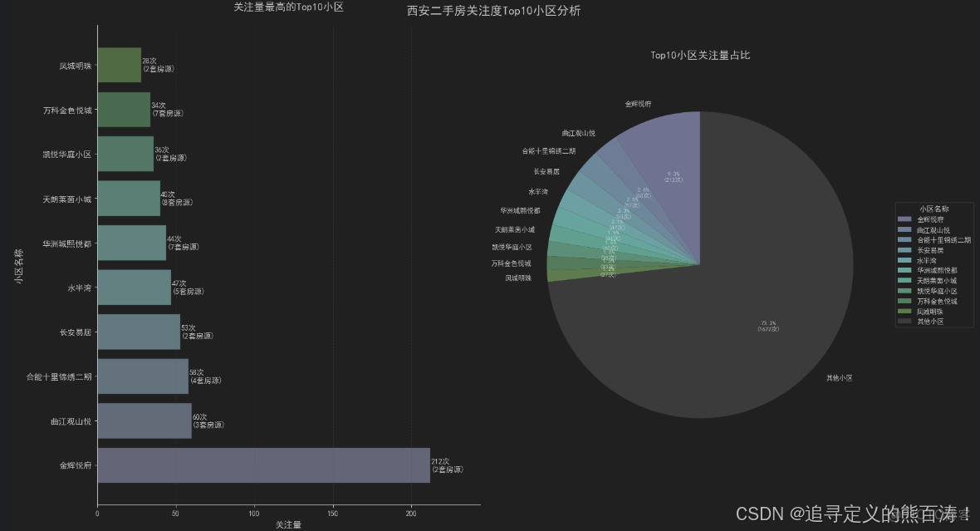Image resolution: width=980 pixels, height=531 pixels.
Task: Click the 曲江观山悦 horizontal bar
Action: click(145, 421)
